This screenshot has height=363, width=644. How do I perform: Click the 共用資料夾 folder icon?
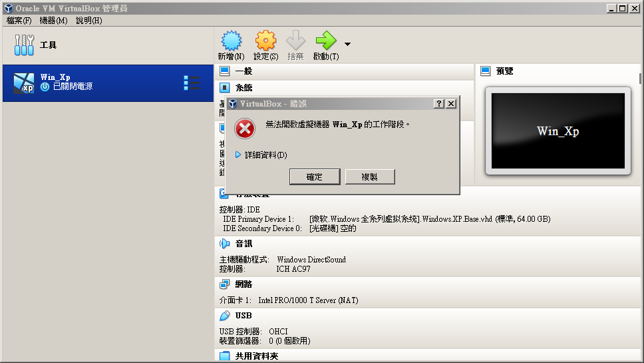click(x=225, y=356)
